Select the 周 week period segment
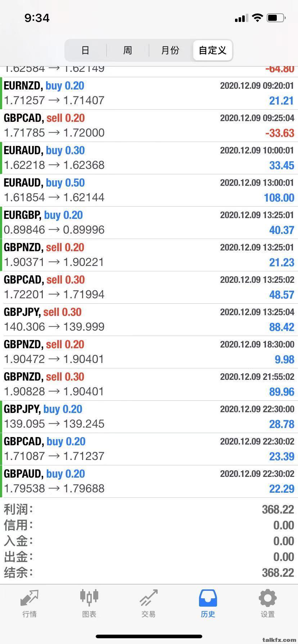The width and height of the screenshot is (298, 644). [127, 50]
